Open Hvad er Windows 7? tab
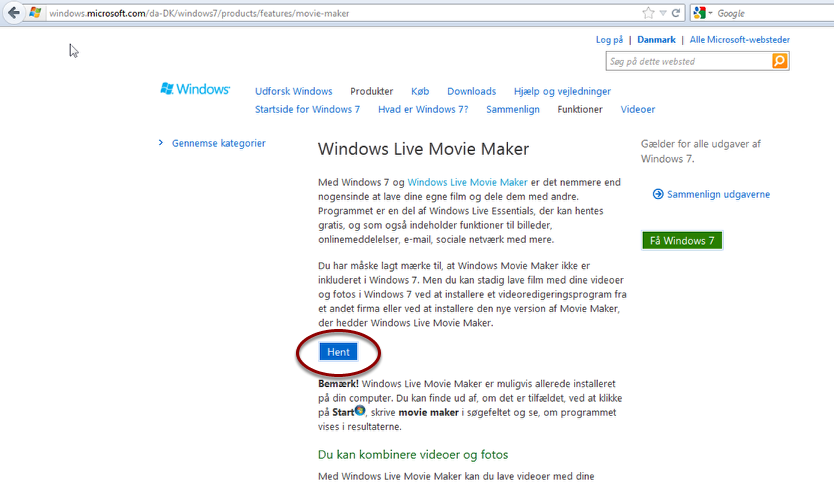Image resolution: width=834 pixels, height=482 pixels. click(x=423, y=110)
